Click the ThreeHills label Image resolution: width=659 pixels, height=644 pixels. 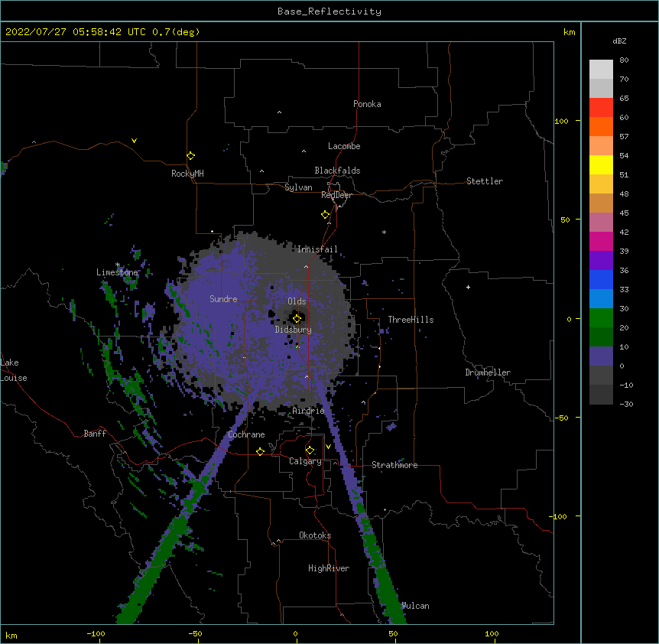(411, 320)
